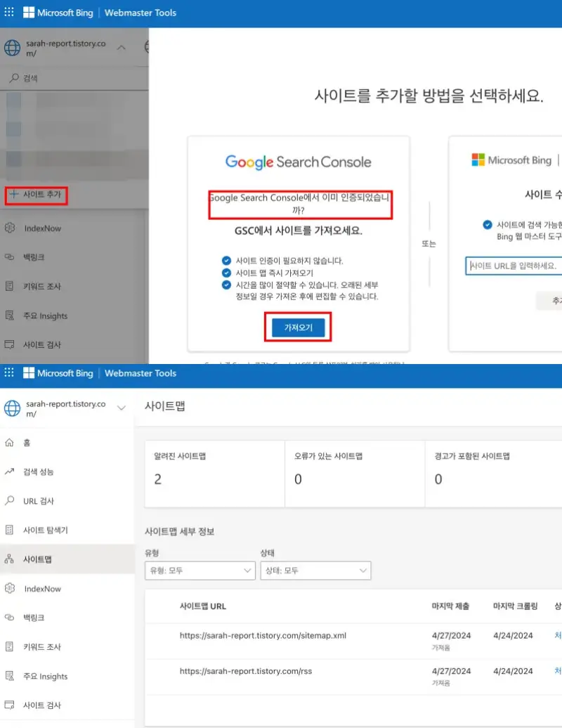This screenshot has width=562, height=728.
Task: Click the 사이트맵 hierarchy icon
Action: 9,559
